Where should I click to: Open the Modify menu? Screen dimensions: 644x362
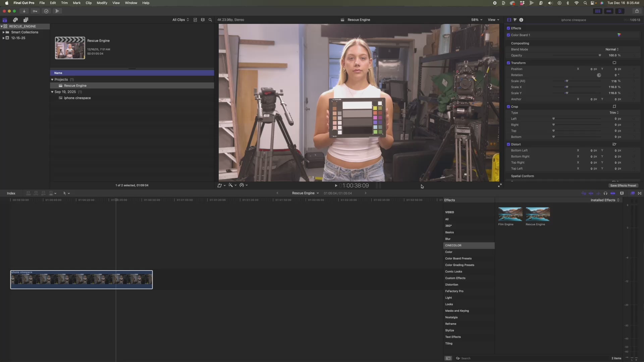pos(102,3)
